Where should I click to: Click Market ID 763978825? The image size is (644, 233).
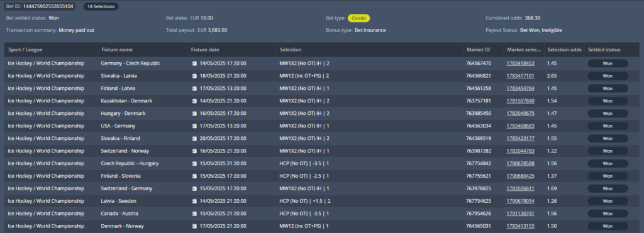479,188
